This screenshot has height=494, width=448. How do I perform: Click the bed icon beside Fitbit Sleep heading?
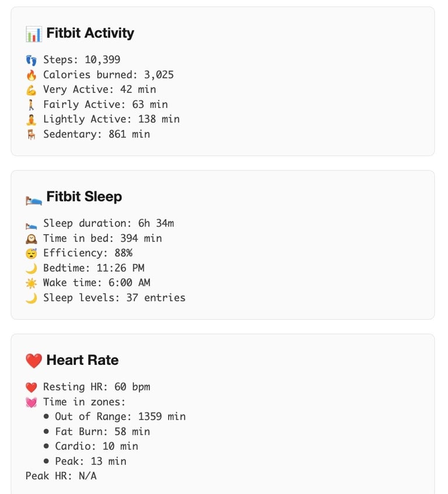tap(34, 200)
